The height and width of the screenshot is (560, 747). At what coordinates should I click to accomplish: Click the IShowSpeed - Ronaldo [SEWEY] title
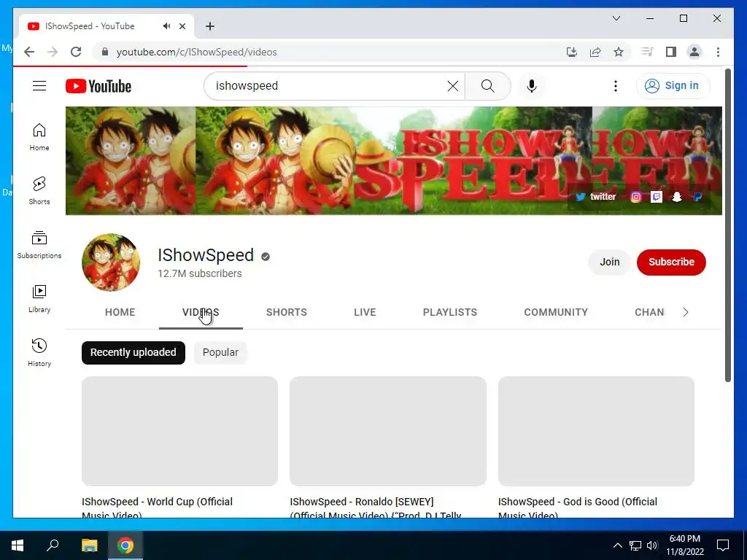pyautogui.click(x=376, y=507)
